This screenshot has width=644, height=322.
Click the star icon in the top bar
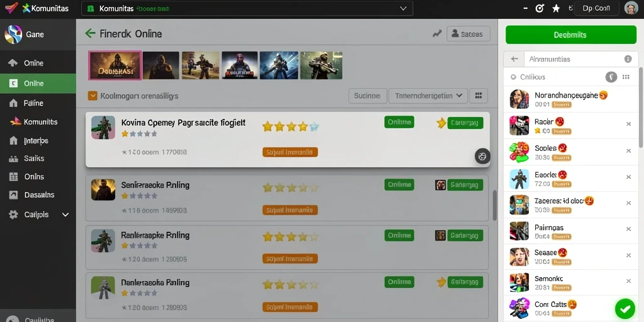[x=556, y=8]
